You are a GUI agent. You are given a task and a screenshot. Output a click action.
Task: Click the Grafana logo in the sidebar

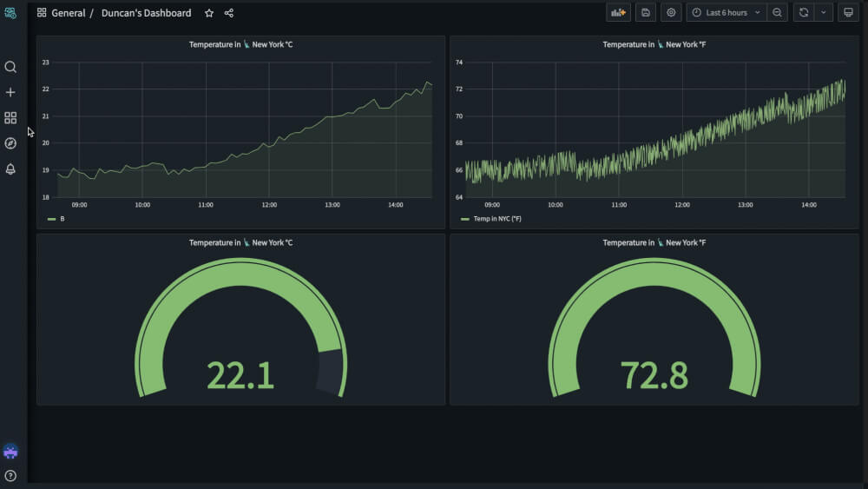pyautogui.click(x=10, y=13)
